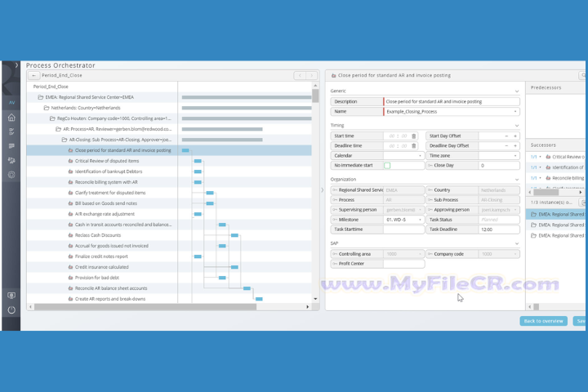Image resolution: width=588 pixels, height=392 pixels.
Task: Collapse the EMEA Regional Shared Service Center folder
Action: [x=41, y=97]
